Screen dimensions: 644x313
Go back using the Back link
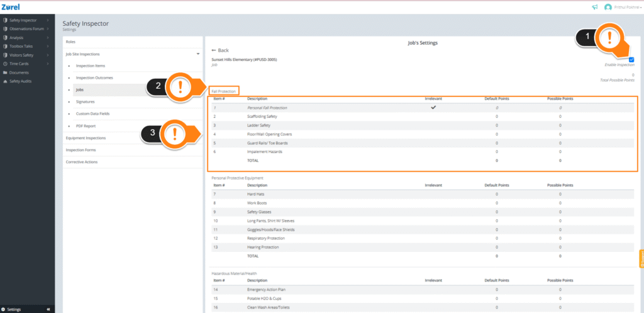click(220, 50)
